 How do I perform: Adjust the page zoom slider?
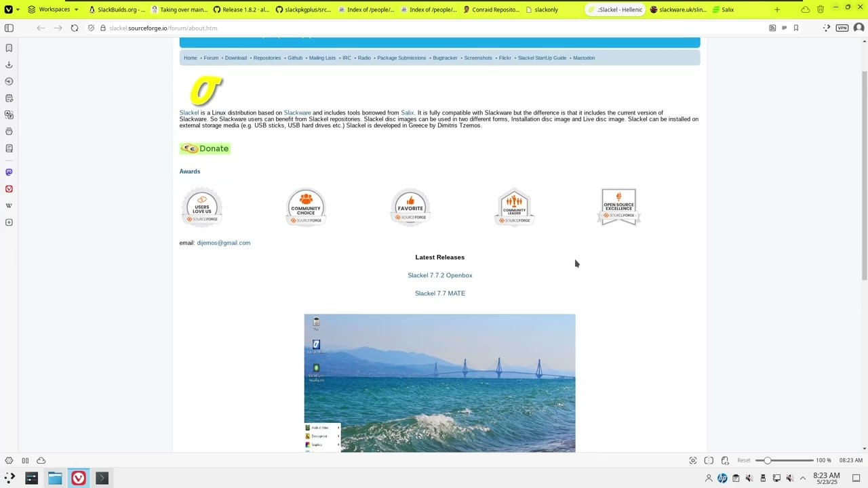tap(785, 460)
